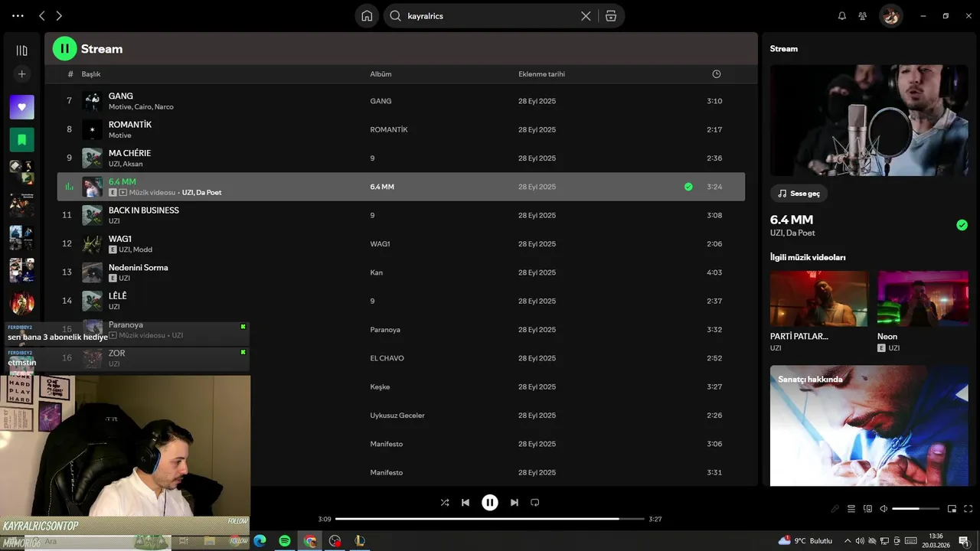980x551 pixels.
Task: Seek on the song progress bar
Action: tap(490, 519)
